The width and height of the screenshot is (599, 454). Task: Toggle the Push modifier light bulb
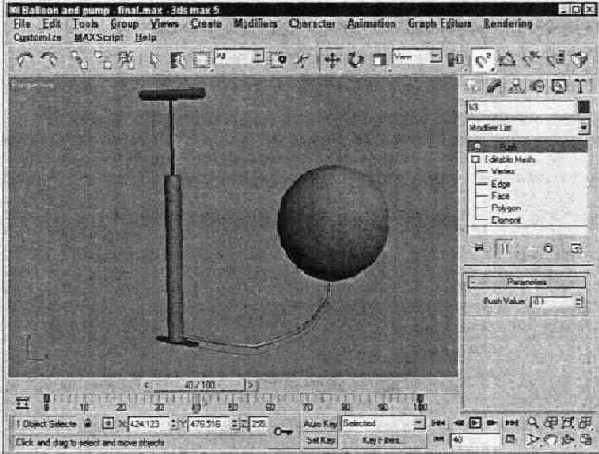[x=477, y=147]
